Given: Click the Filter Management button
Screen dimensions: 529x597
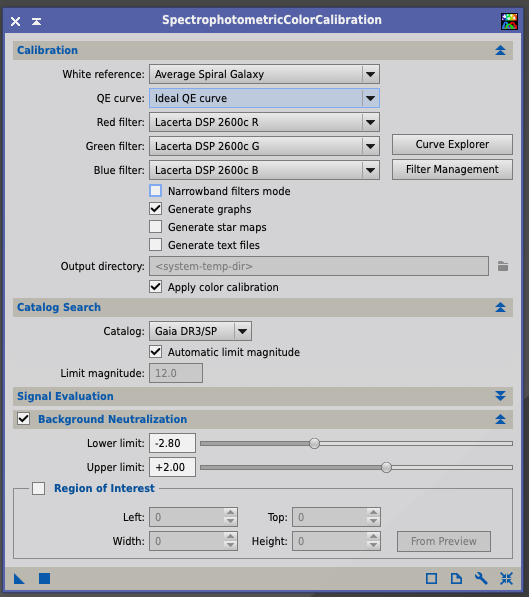Looking at the screenshot, I should pyautogui.click(x=452, y=169).
